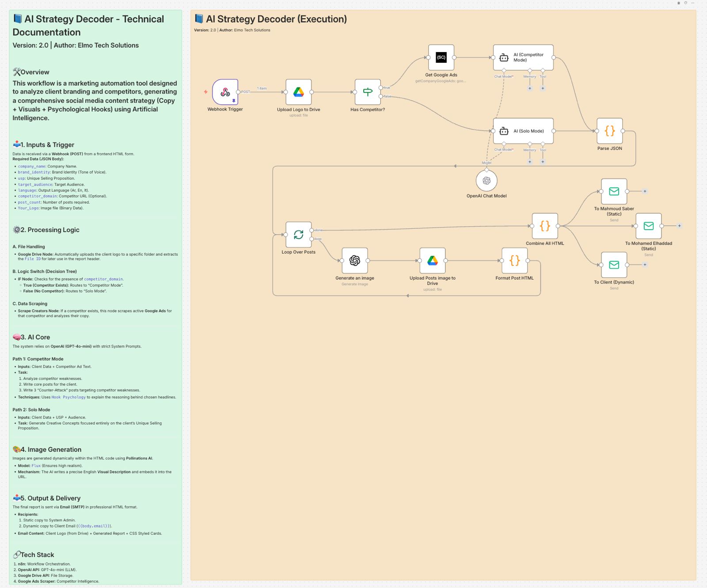Open the Loop Over Posts node
707x588 pixels.
[x=299, y=235]
